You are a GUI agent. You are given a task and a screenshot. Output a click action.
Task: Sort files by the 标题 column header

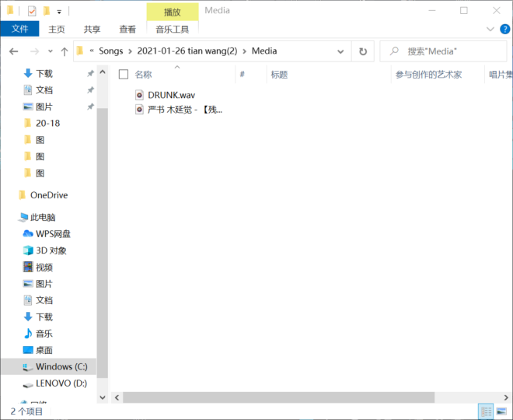[x=279, y=75]
